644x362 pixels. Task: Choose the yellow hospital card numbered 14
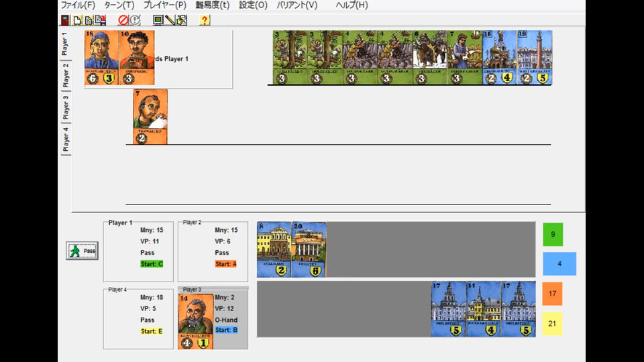pyautogui.click(x=484, y=309)
